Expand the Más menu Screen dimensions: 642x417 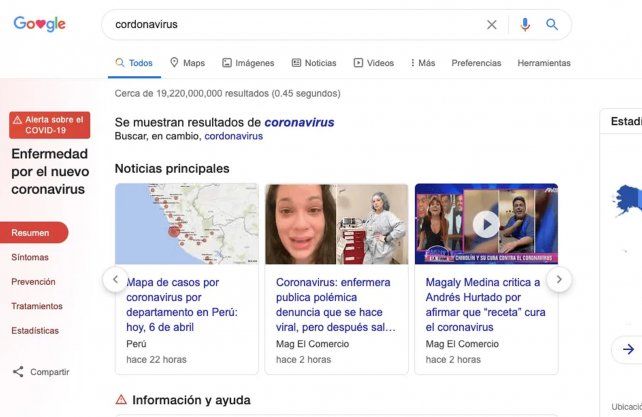[x=423, y=63]
